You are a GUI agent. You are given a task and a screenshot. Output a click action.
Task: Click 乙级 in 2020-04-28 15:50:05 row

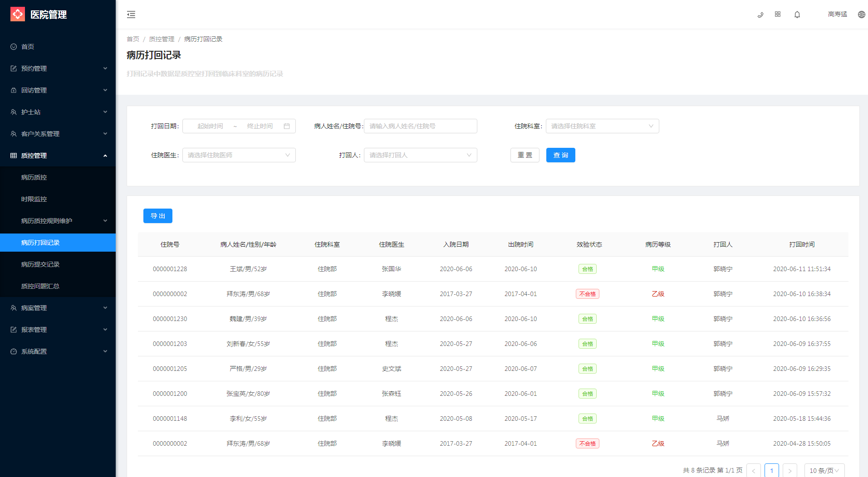tap(658, 443)
